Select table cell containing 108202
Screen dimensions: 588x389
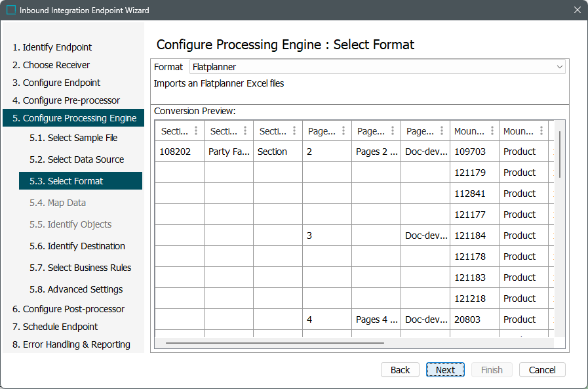pyautogui.click(x=176, y=152)
